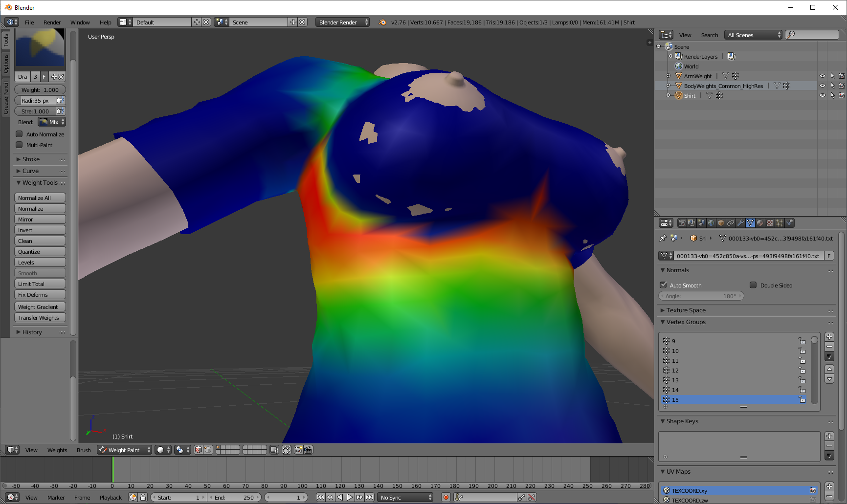This screenshot has width=847, height=504.
Task: Open Material properties sphere tab
Action: tap(760, 223)
